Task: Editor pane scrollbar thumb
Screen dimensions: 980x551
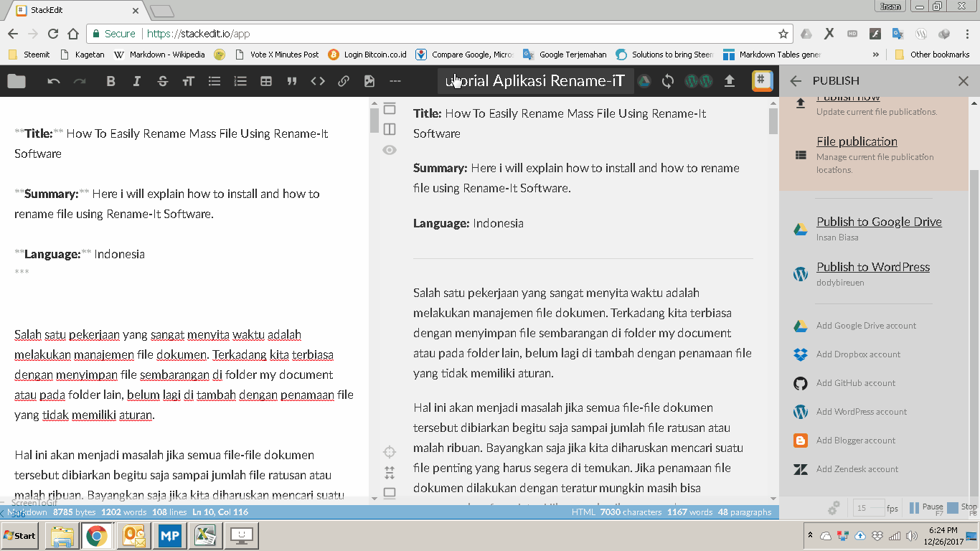Action: coord(374,120)
